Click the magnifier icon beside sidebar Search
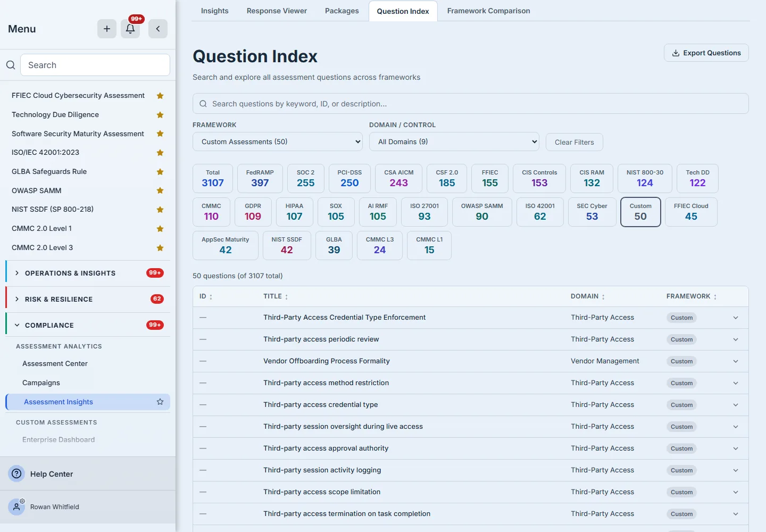This screenshot has width=766, height=532. [11, 65]
